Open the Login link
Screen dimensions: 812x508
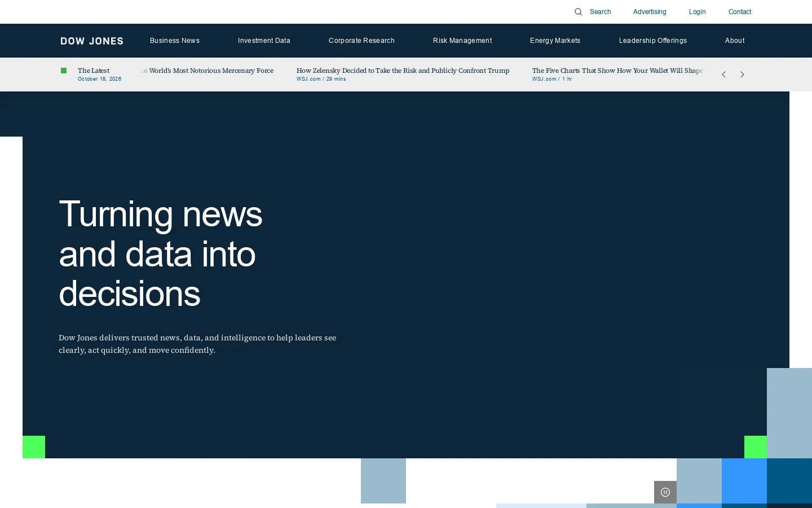697,12
